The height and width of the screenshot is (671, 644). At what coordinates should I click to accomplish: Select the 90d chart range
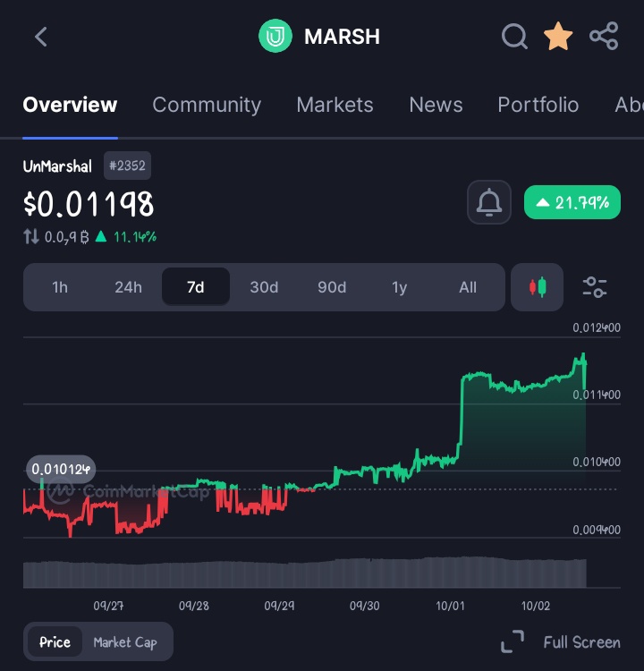332,287
